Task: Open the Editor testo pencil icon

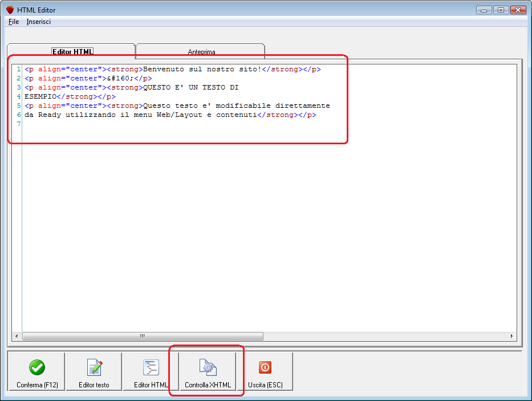Action: [94, 367]
